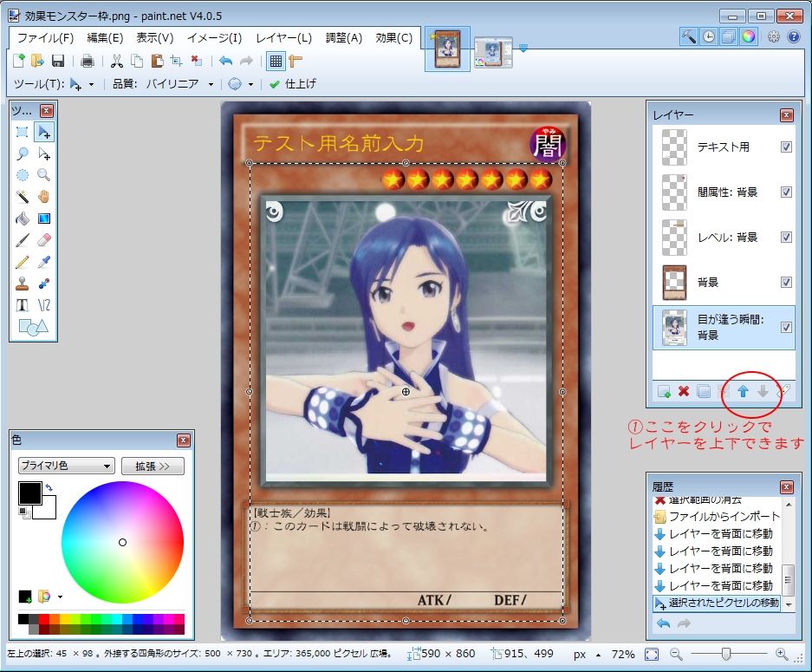The height and width of the screenshot is (672, 812).
Task: Click the Copy toolbar icon
Action: (x=137, y=62)
